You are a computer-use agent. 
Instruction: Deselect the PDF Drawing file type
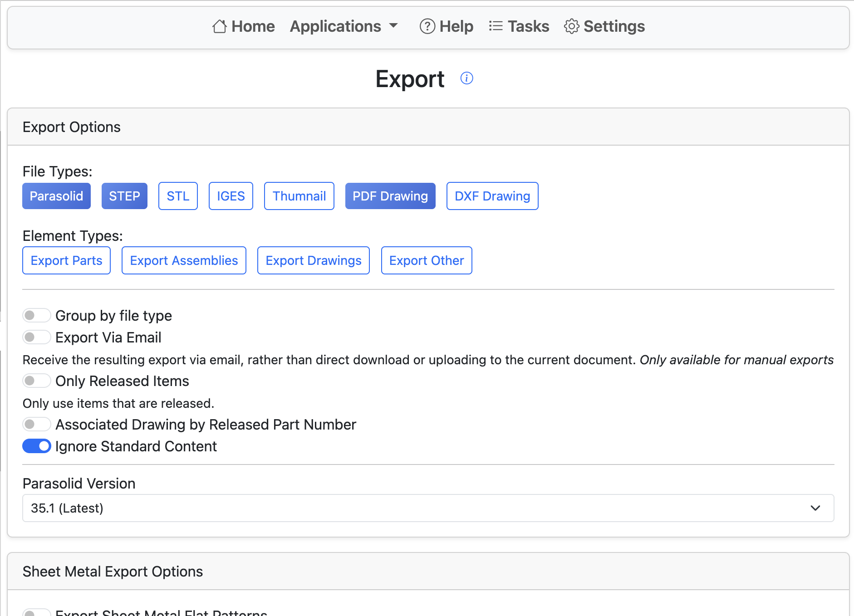(390, 196)
